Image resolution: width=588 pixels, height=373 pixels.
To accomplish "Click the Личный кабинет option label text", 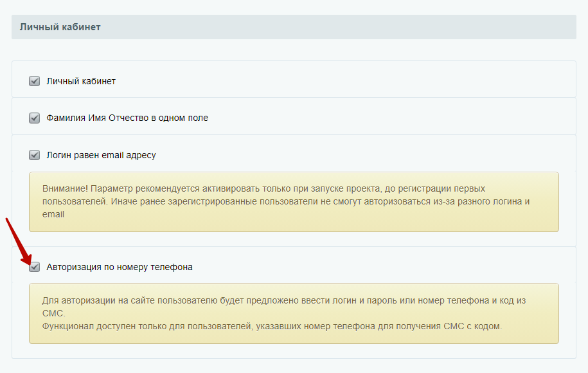I will pyautogui.click(x=81, y=81).
